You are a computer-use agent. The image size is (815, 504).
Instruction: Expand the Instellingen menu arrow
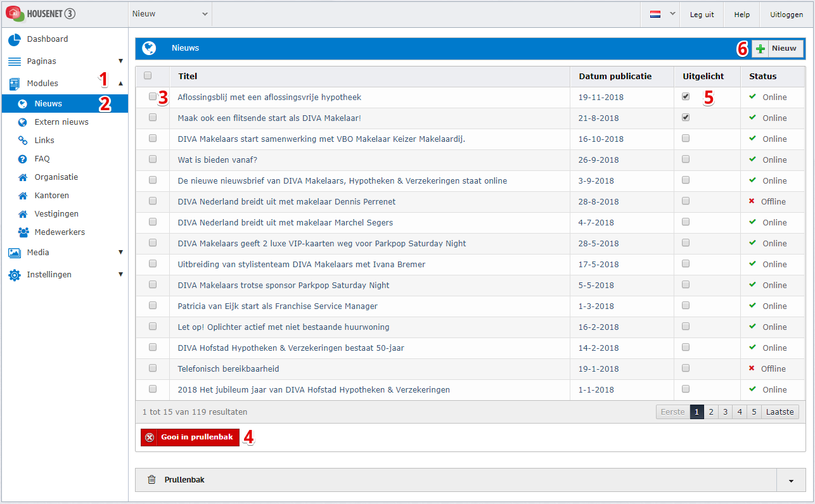(120, 275)
